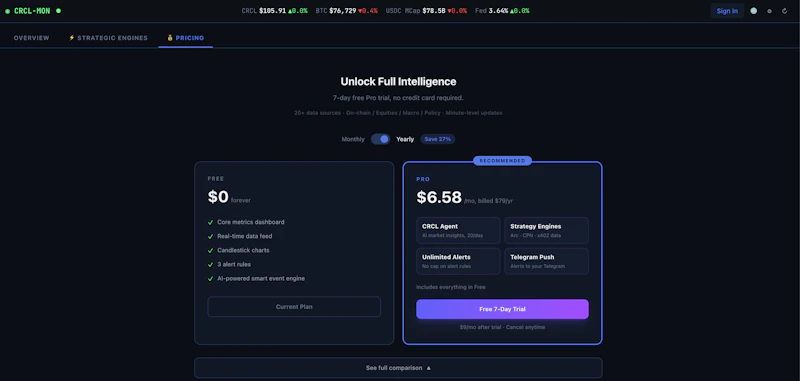Viewport: 800px width, 381px height.
Task: Open the Overview tab
Action: tap(32, 38)
